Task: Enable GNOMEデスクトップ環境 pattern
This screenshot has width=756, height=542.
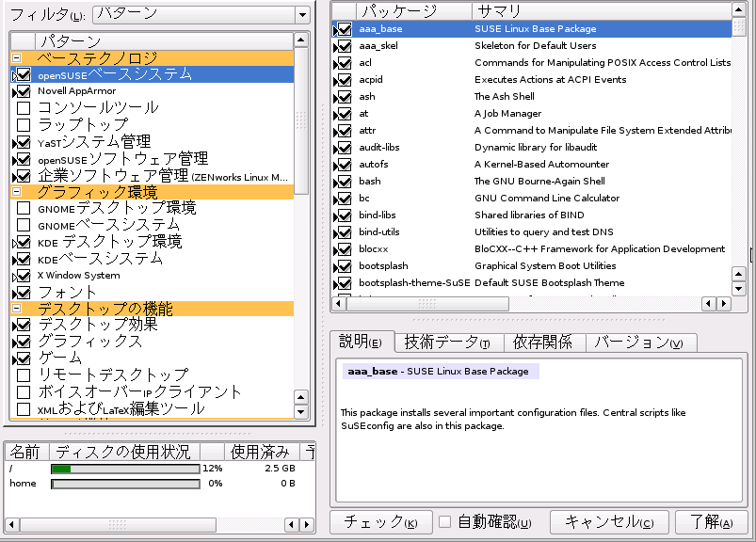Action: pos(24,208)
